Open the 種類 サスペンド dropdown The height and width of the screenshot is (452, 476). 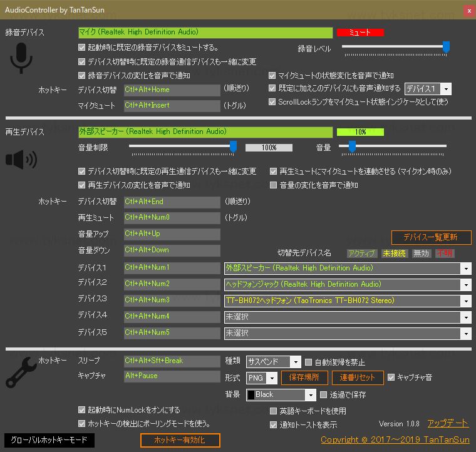274,362
